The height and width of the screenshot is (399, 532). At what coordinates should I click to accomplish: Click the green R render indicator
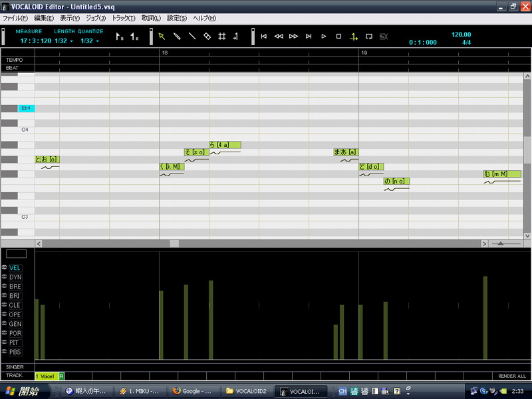[x=61, y=376]
